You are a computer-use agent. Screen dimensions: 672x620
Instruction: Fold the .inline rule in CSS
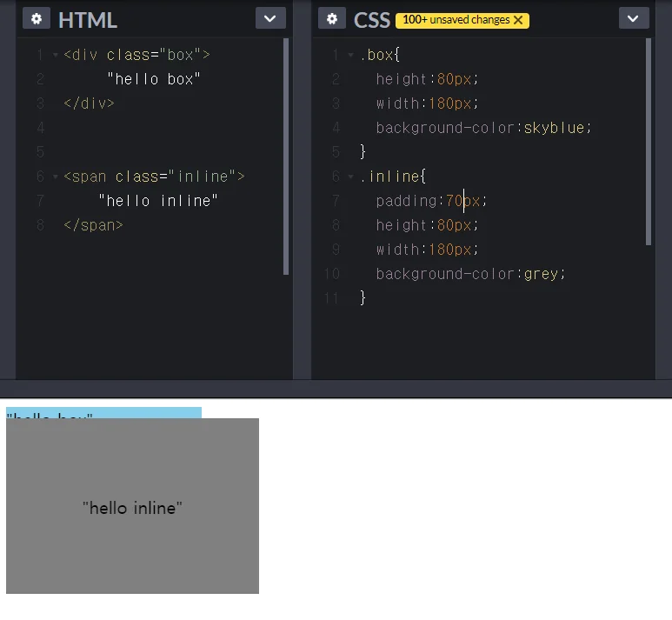tap(350, 177)
